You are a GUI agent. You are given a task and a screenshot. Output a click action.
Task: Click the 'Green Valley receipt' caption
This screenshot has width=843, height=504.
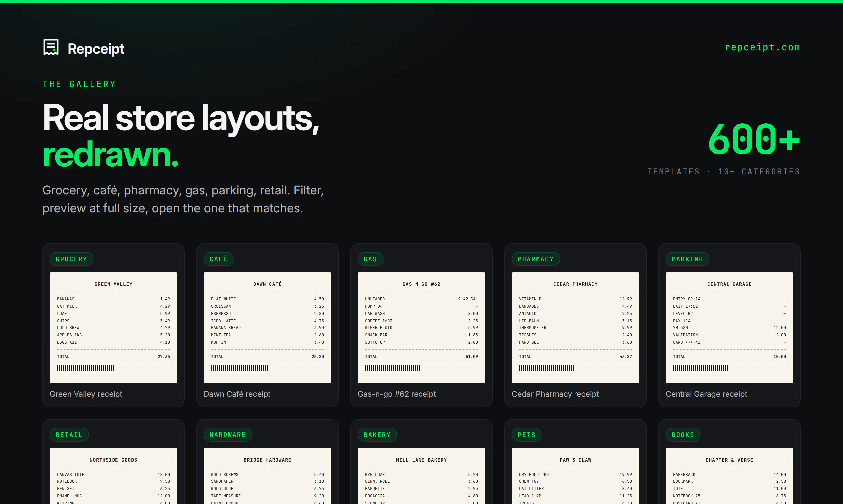86,394
